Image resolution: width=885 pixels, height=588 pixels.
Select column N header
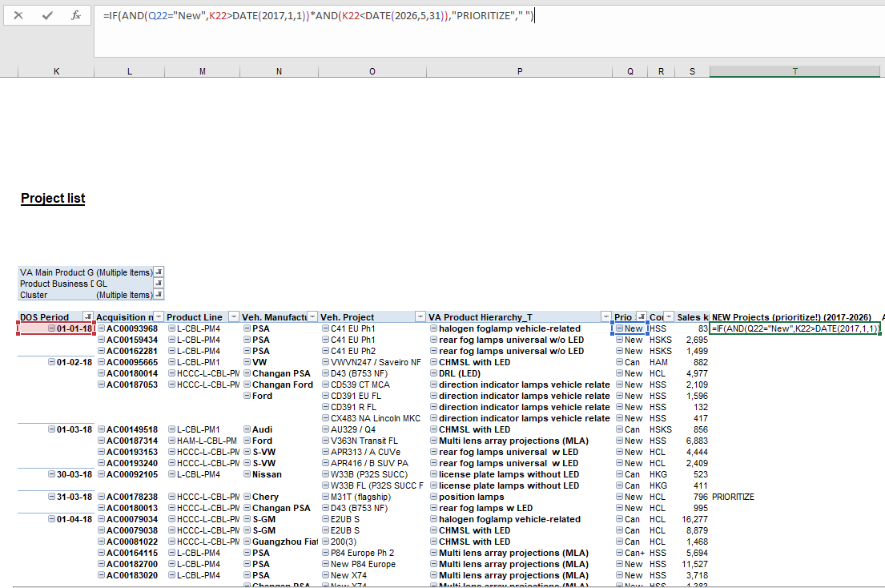pos(279,71)
